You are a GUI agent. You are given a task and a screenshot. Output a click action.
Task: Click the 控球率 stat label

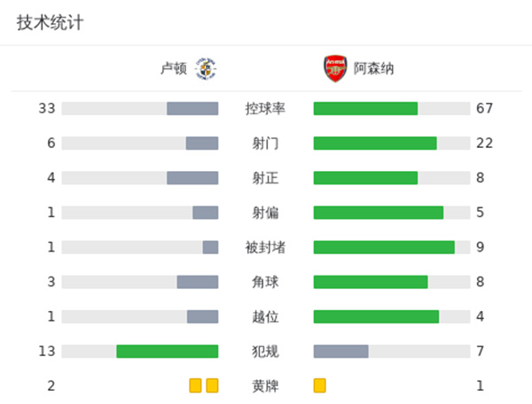(x=265, y=108)
